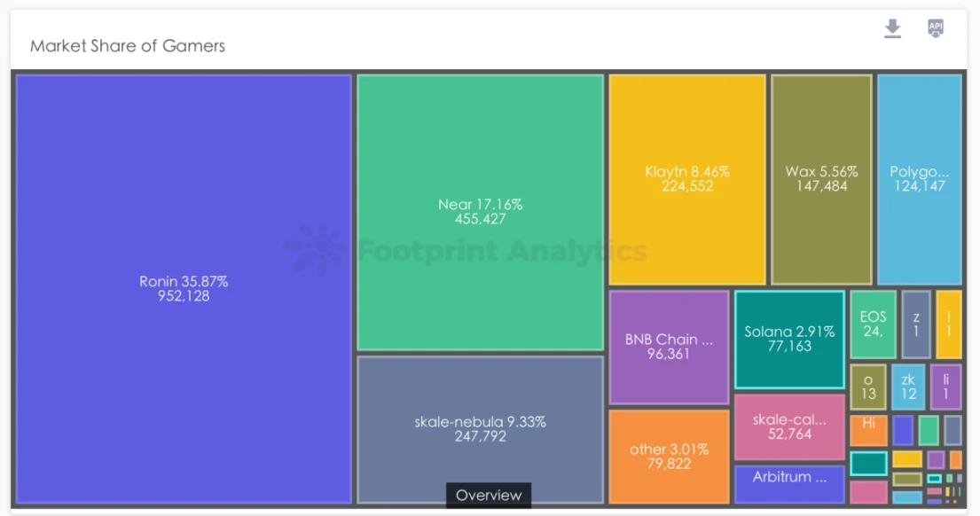
Task: Click the download chart icon
Action: tap(892, 29)
